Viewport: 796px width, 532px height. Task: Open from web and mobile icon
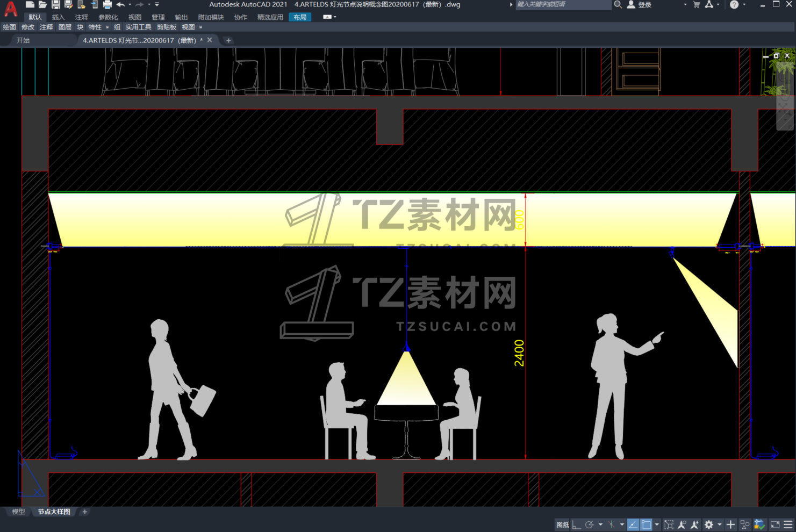click(81, 5)
